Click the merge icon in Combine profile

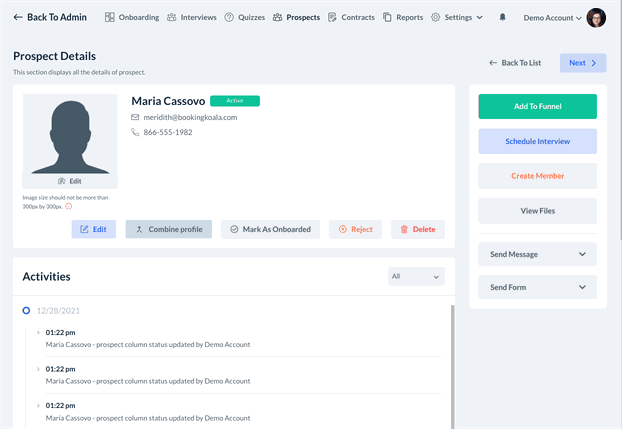139,229
